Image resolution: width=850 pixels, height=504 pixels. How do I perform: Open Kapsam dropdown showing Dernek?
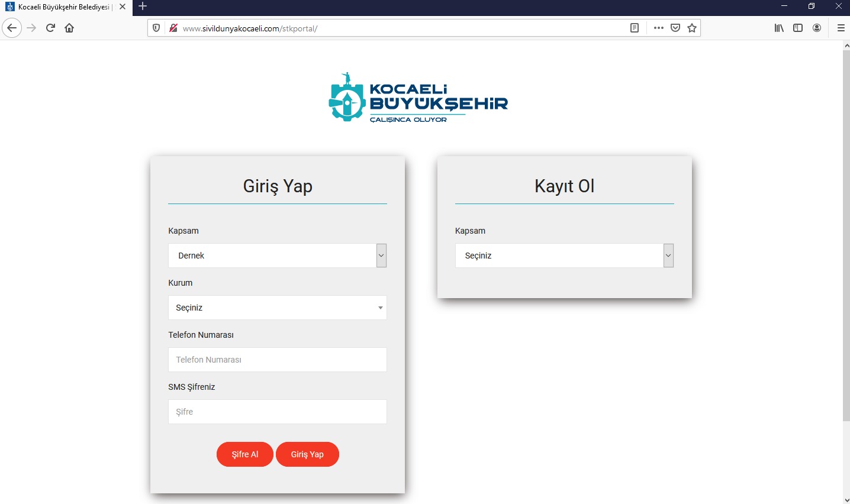tap(278, 256)
